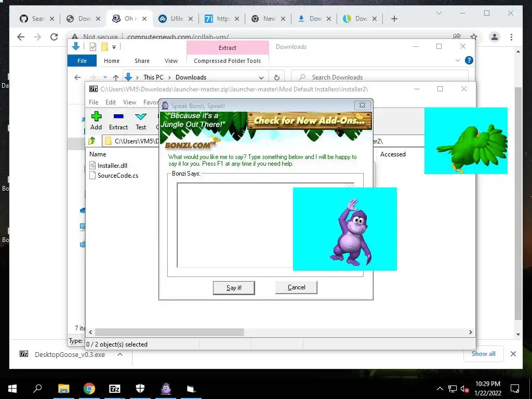Click This PC in Explorer breadcrumb
The image size is (532, 399).
(153, 77)
